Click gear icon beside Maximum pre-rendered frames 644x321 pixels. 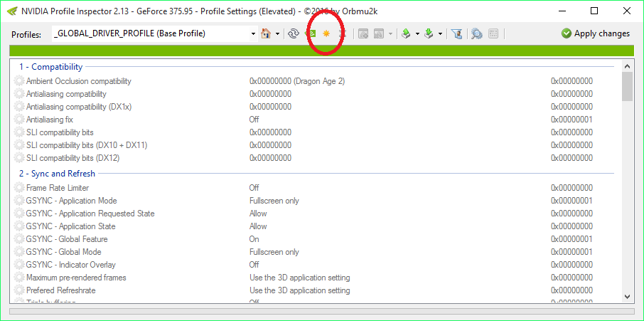point(19,278)
